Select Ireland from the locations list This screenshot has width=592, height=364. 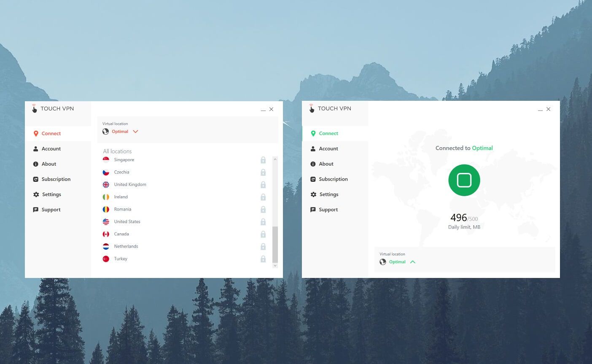(x=185, y=197)
